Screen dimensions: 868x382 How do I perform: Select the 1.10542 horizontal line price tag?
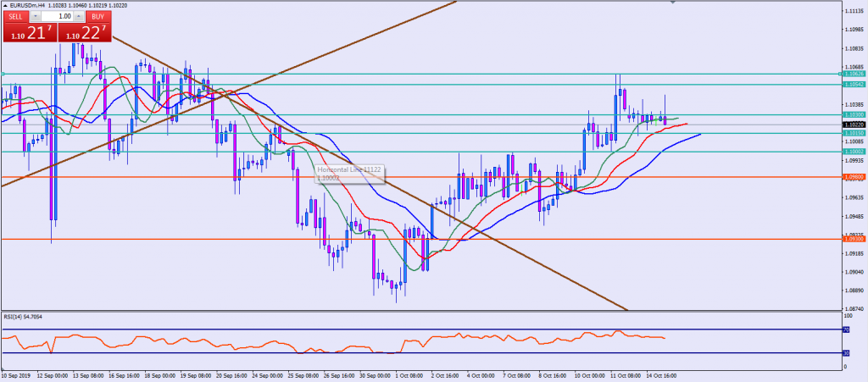point(854,84)
